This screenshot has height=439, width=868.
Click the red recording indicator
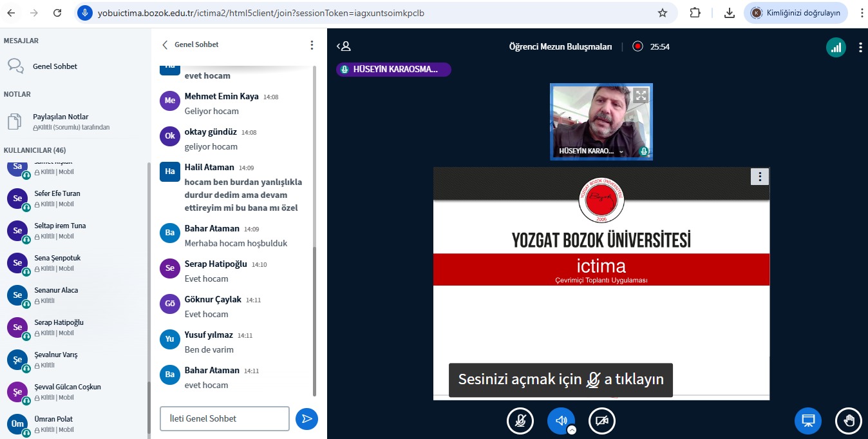coord(637,46)
